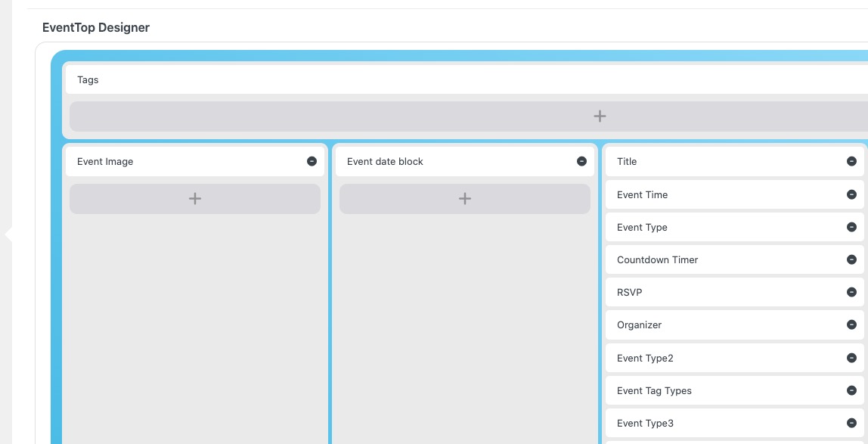Remove the Event Type2 field
The width and height of the screenshot is (868, 444).
[x=851, y=358]
